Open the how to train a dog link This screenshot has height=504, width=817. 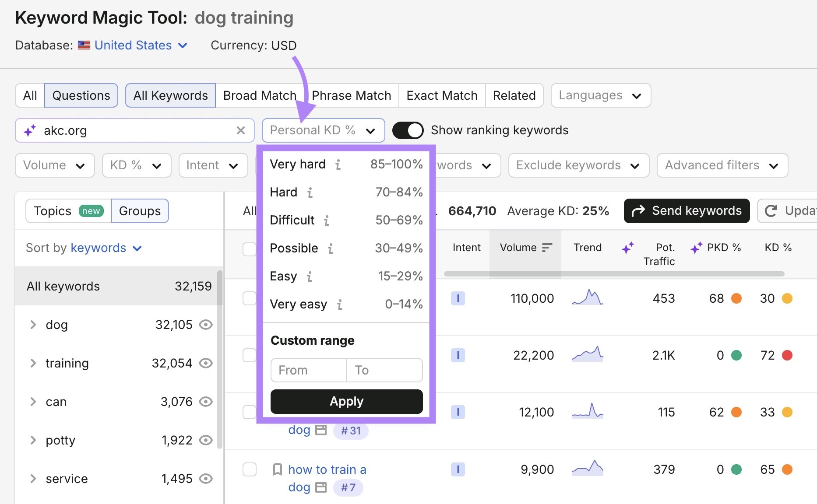click(x=327, y=478)
